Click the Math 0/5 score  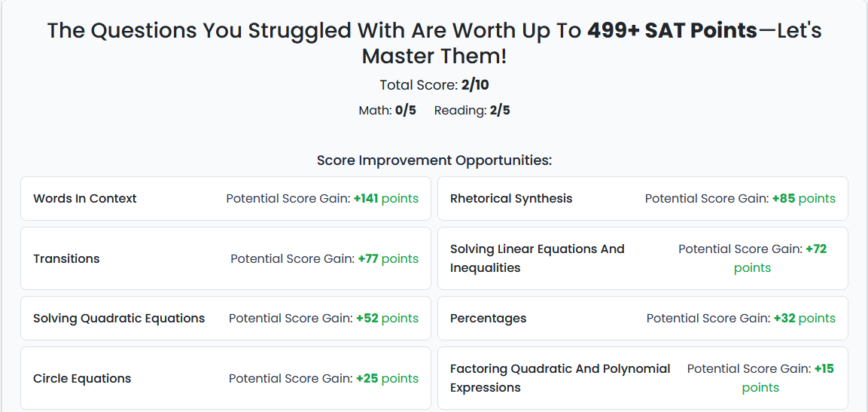(387, 111)
